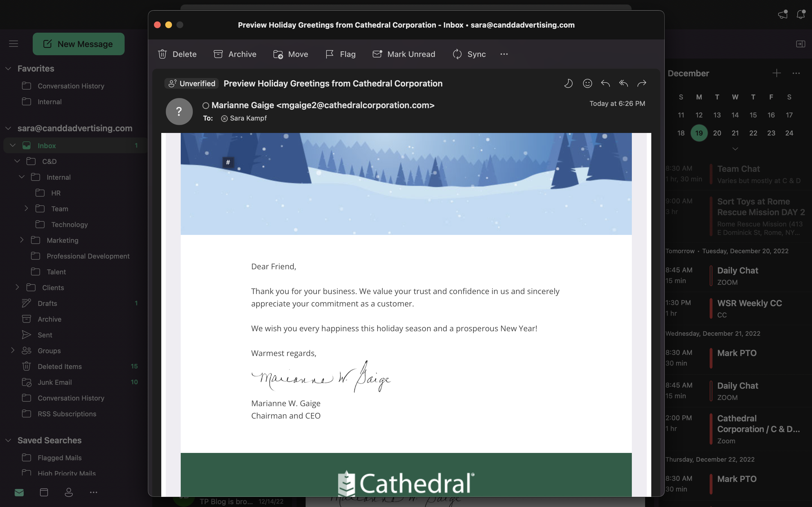The image size is (812, 507).
Task: Toggle the sidebar hamburger menu
Action: [14, 44]
